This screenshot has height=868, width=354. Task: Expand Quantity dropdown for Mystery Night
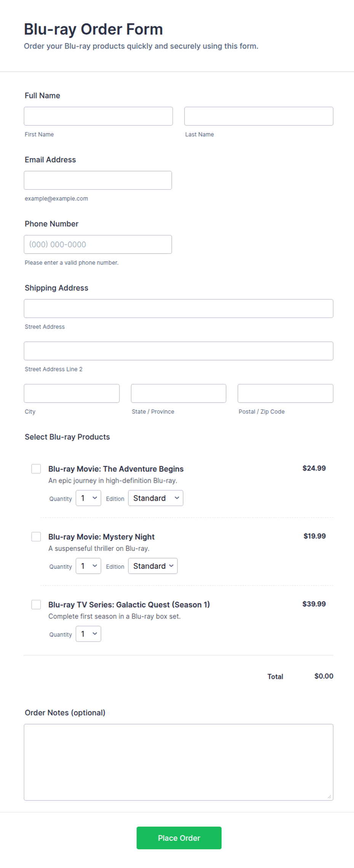pyautogui.click(x=88, y=566)
